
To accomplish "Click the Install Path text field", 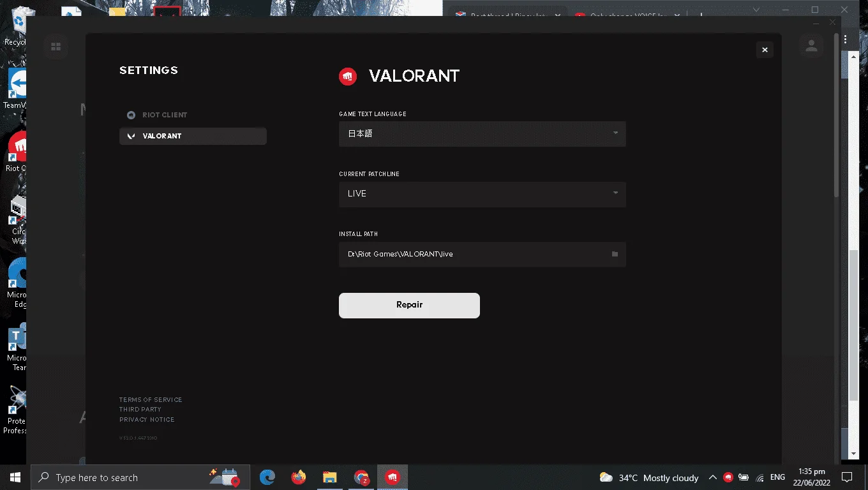I will pyautogui.click(x=482, y=254).
